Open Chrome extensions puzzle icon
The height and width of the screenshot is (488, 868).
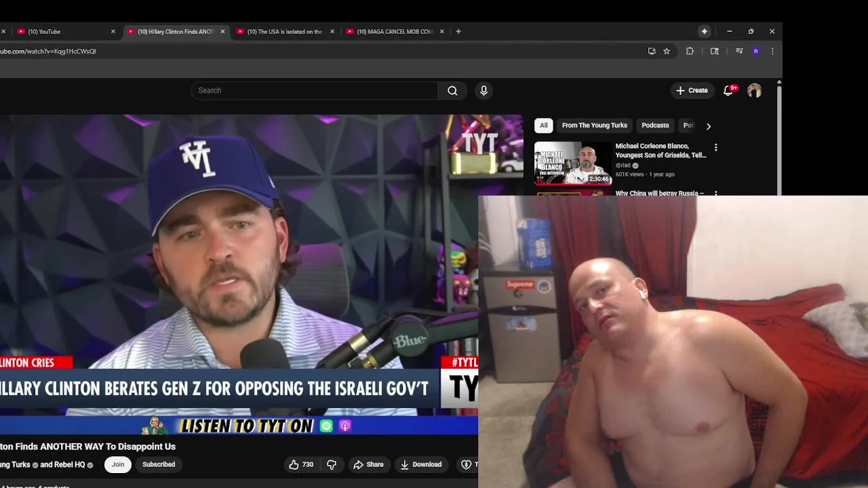690,51
